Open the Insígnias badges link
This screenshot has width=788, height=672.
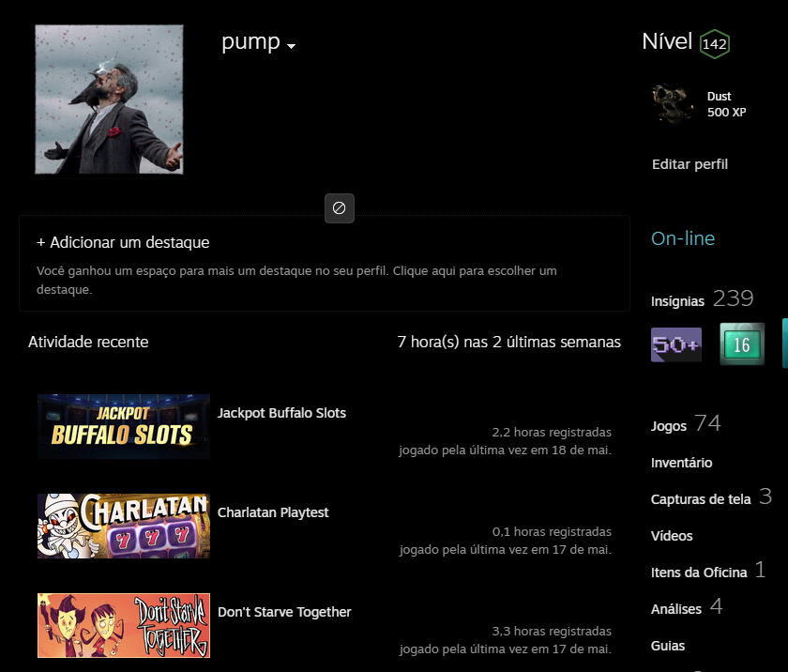(677, 301)
